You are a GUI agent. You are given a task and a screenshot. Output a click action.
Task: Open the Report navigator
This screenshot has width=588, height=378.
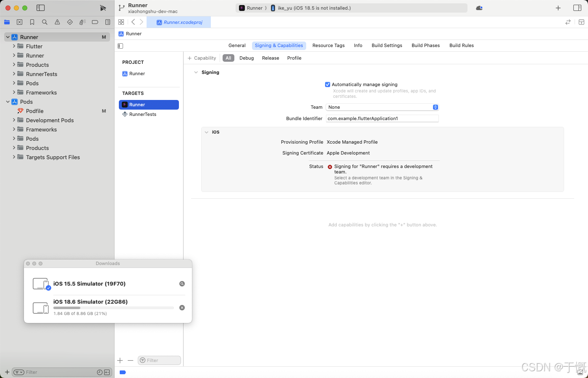coord(108,22)
